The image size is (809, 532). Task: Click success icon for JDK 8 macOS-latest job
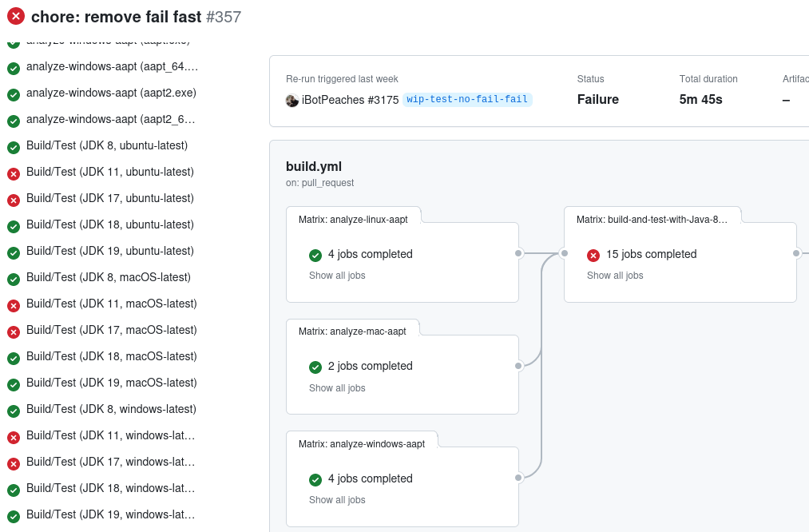tap(14, 279)
